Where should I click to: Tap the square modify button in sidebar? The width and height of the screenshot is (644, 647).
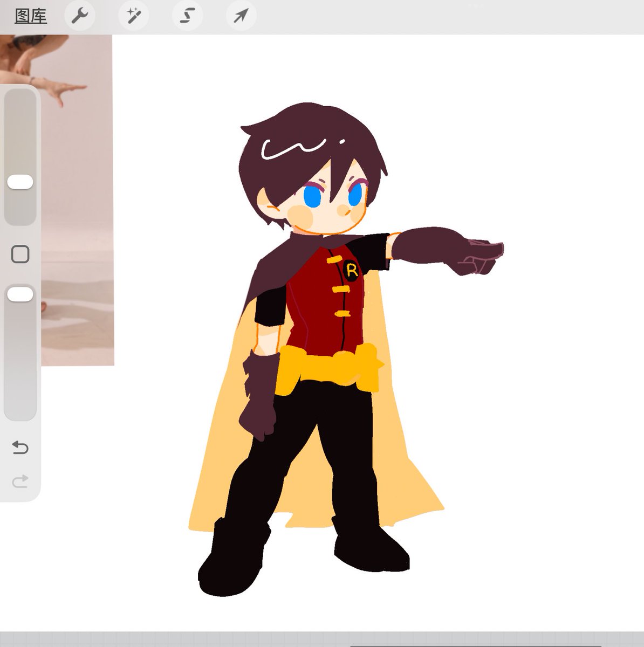[x=20, y=254]
